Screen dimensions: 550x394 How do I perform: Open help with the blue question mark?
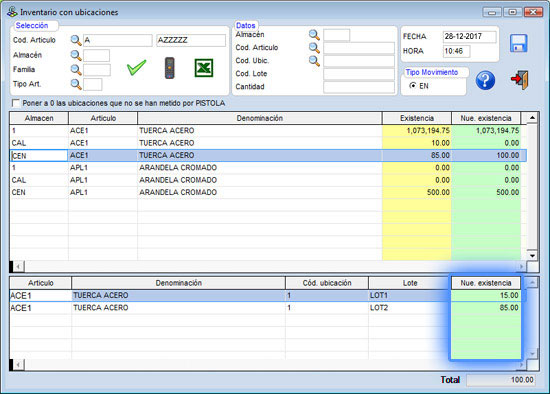tap(485, 80)
